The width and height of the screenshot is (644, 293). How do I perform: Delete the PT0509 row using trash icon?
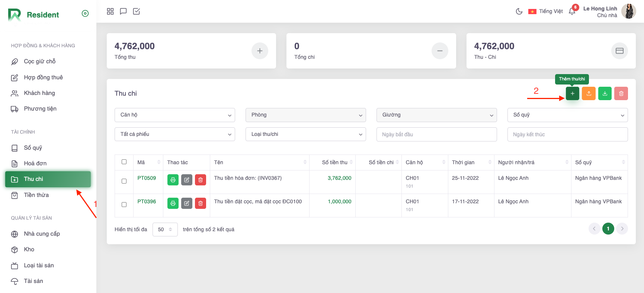(200, 180)
